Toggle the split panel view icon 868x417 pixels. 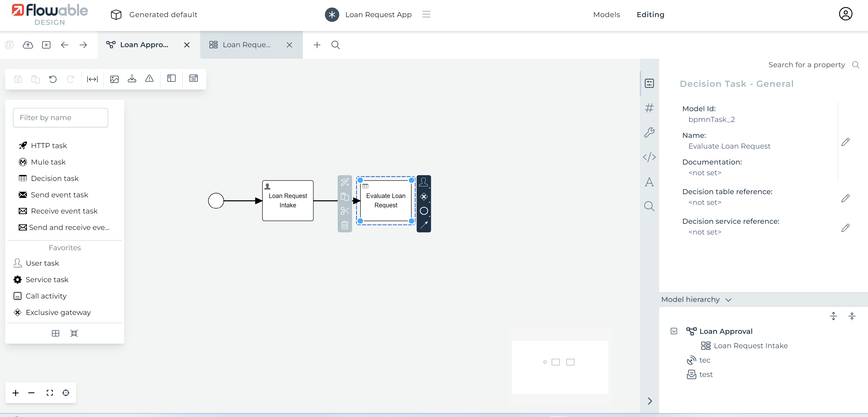click(171, 78)
